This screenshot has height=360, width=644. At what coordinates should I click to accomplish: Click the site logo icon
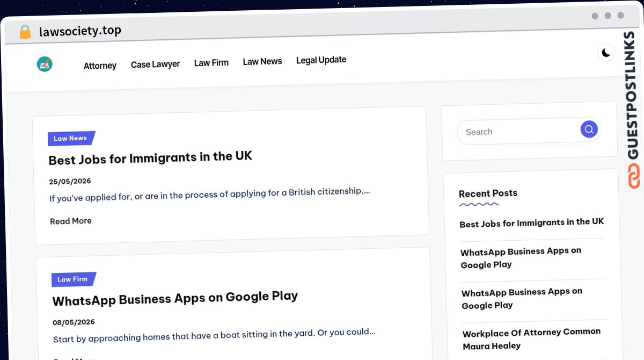tap(45, 64)
